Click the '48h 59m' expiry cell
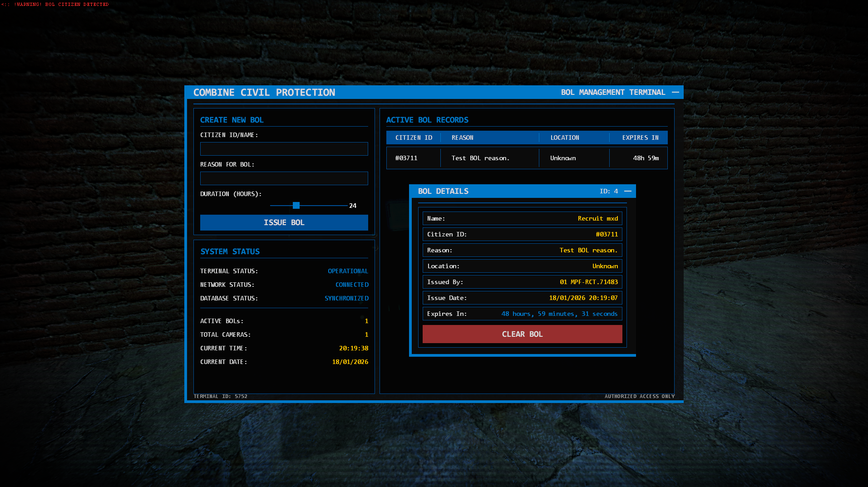Image resolution: width=868 pixels, height=487 pixels. (646, 158)
